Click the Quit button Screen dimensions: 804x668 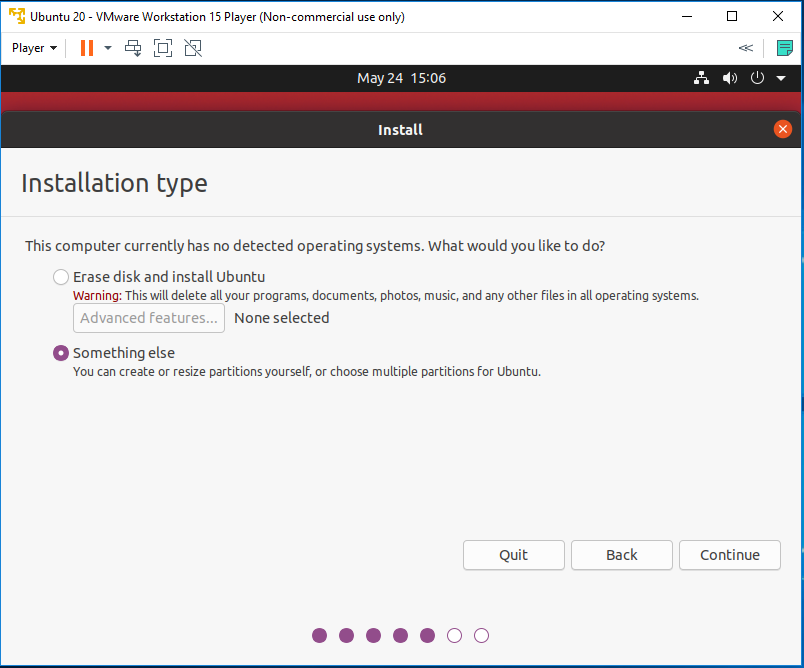point(514,555)
